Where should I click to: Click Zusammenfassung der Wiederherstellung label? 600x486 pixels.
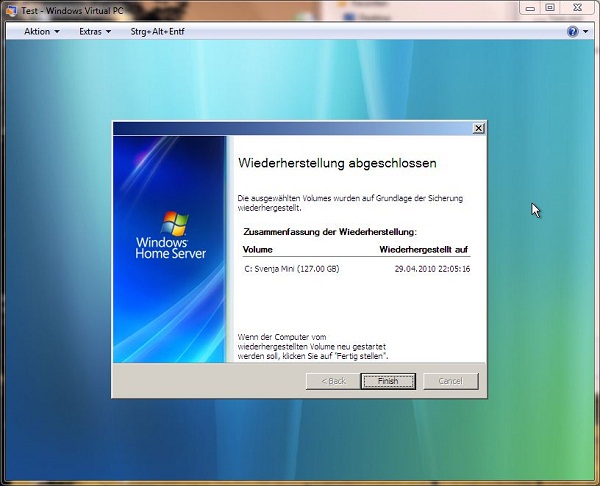click(330, 232)
